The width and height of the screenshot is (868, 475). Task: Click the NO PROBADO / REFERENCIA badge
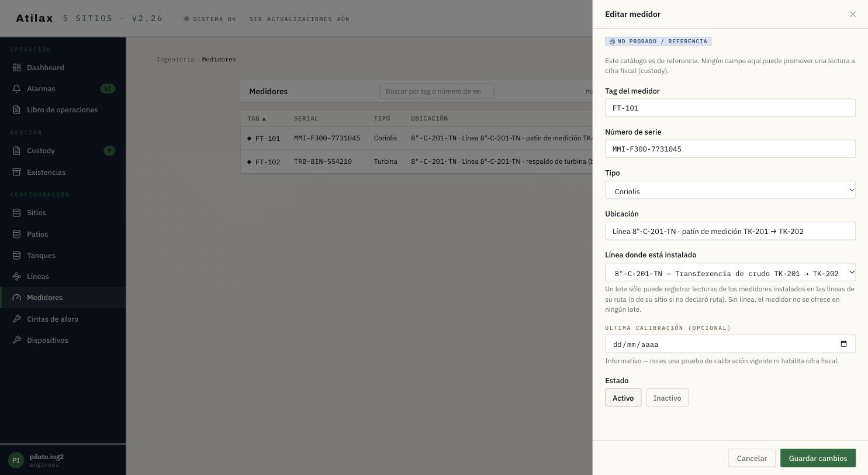658,42
